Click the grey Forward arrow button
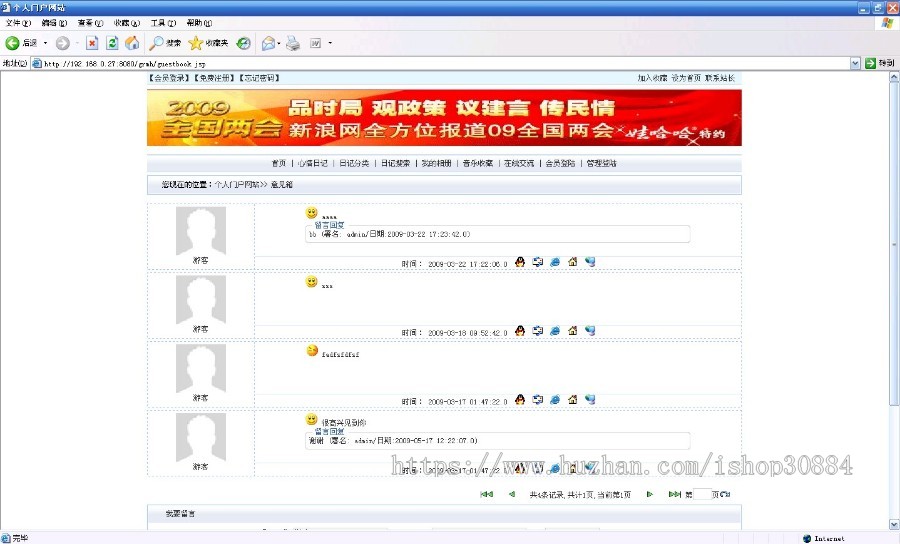900x544 pixels. click(x=63, y=43)
